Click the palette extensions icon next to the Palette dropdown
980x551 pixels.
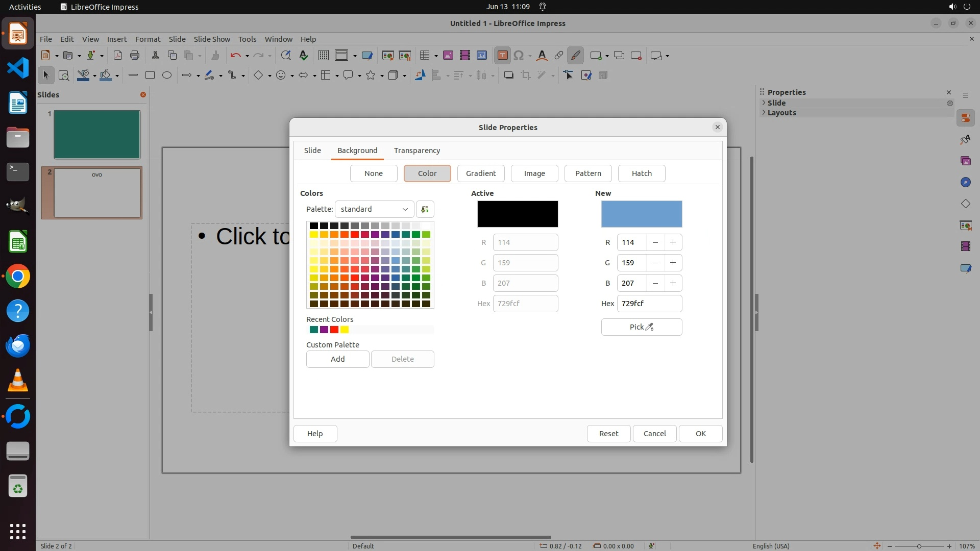[425, 209]
